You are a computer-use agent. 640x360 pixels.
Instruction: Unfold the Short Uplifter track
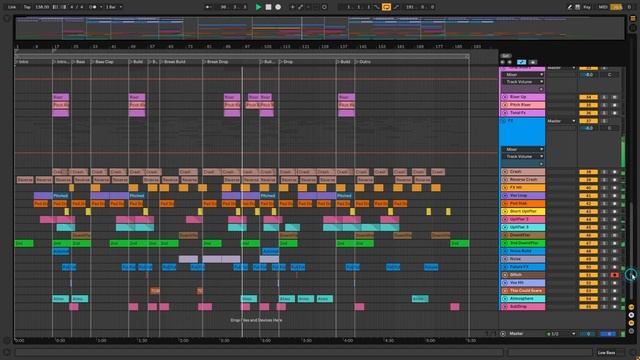[504, 211]
